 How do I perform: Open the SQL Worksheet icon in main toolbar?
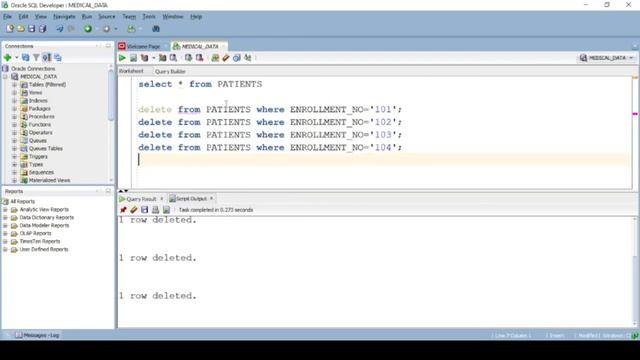pos(131,29)
